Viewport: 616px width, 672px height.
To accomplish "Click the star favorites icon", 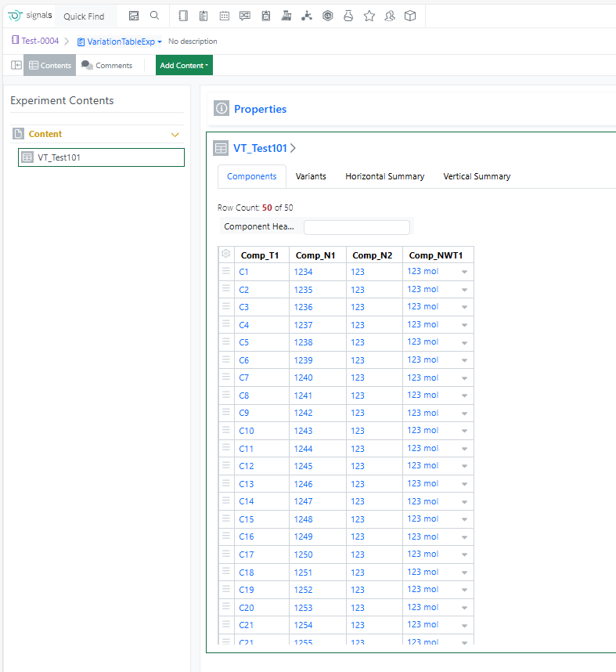I will pos(369,16).
